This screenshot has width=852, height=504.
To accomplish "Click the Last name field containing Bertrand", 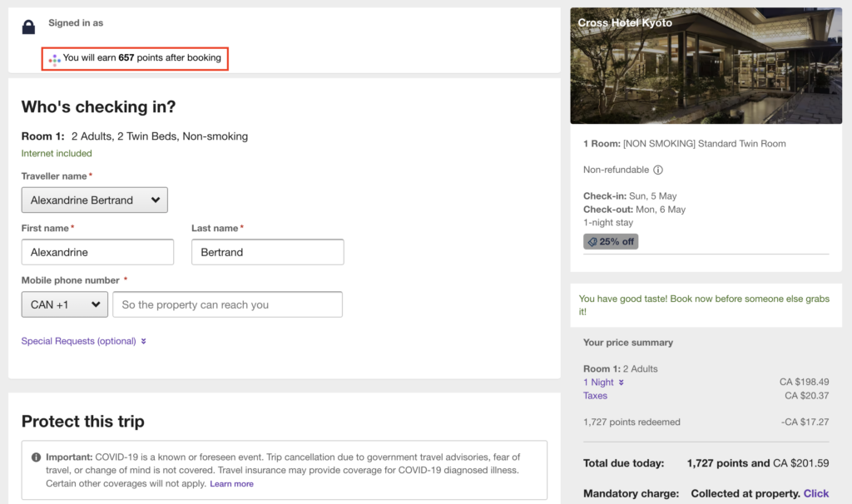I will [x=267, y=252].
